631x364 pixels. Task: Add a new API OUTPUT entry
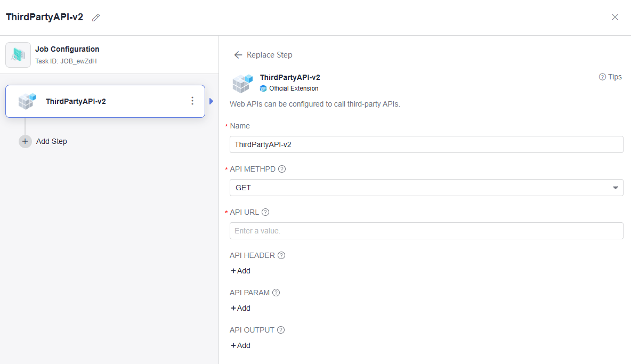pos(240,345)
